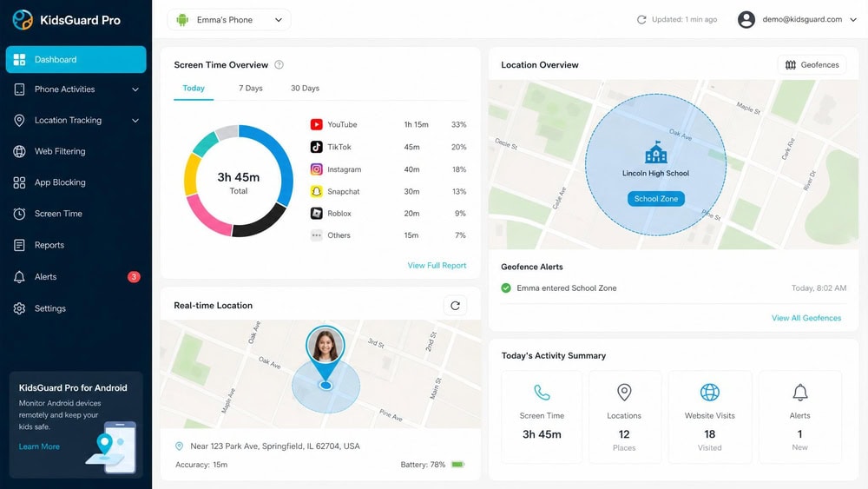Screen dimensions: 868x489
Task: Open the Emma's Phone device dropdown
Action: [228, 20]
